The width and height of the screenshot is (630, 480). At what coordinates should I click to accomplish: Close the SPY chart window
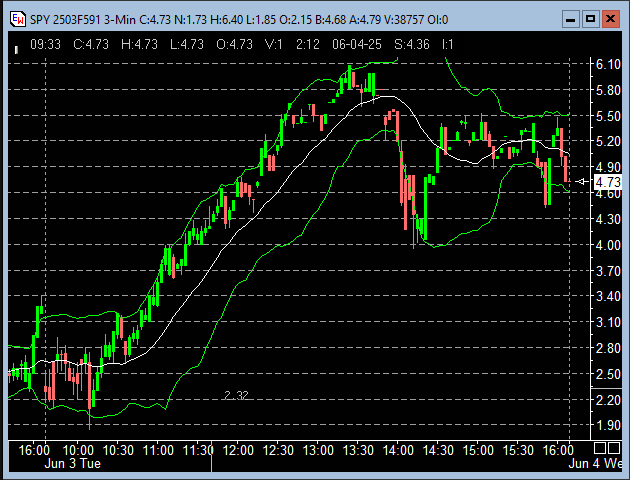611,19
